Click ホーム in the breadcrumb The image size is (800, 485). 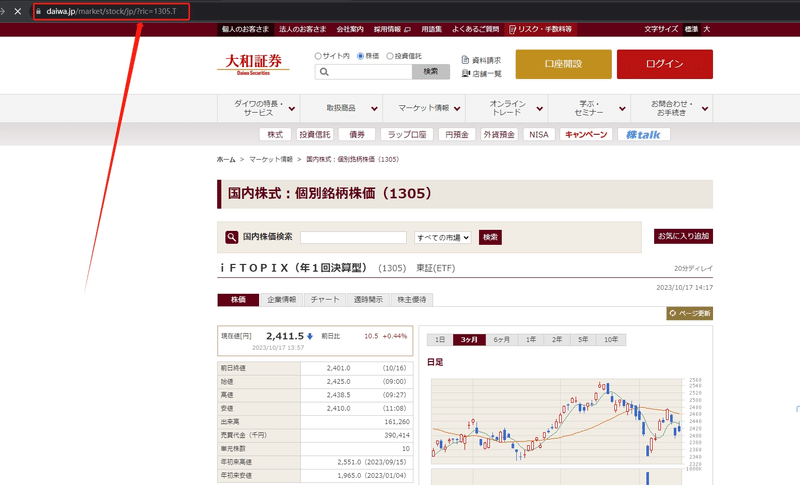pos(226,160)
